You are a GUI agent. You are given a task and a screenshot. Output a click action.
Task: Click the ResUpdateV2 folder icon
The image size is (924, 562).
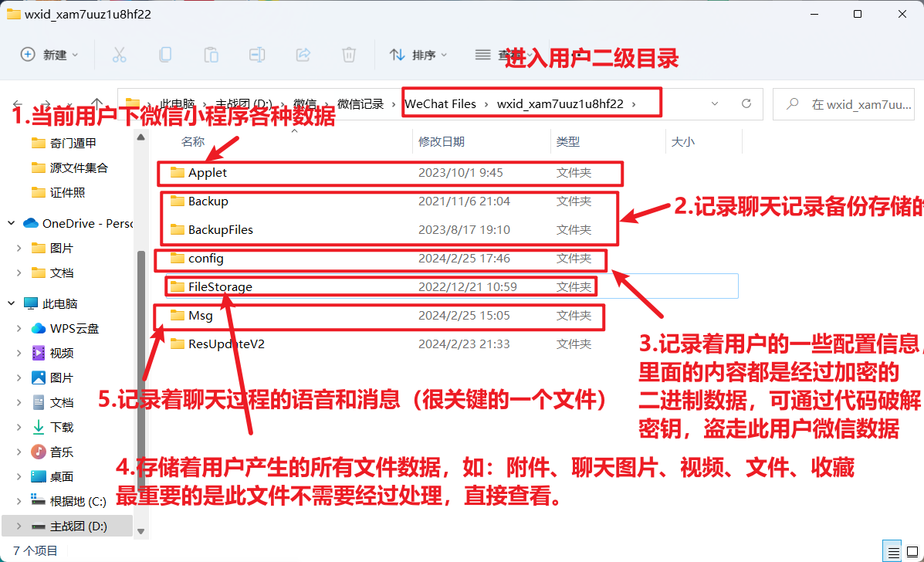tap(178, 344)
